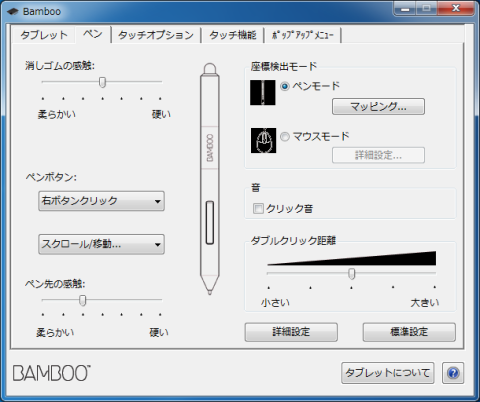Click the マッピング... button
Image resolution: width=480 pixels, height=402 pixels.
(378, 107)
